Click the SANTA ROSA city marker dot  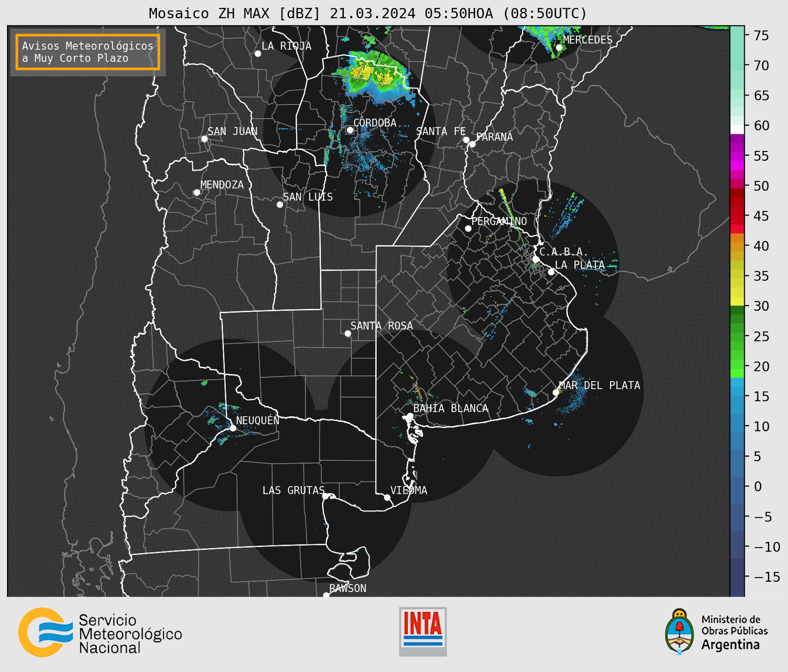348,334
